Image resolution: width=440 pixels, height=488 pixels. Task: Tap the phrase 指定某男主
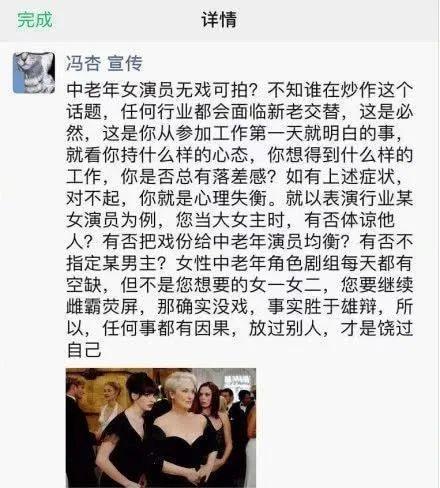point(111,263)
